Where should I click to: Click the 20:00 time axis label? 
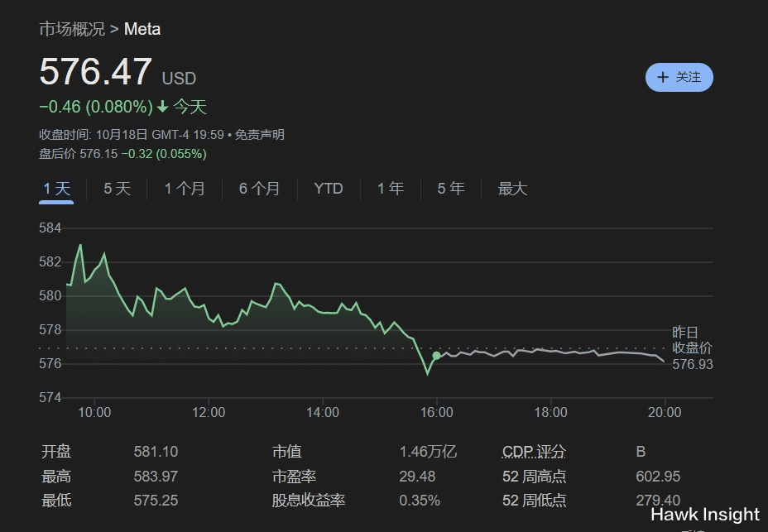(665, 413)
